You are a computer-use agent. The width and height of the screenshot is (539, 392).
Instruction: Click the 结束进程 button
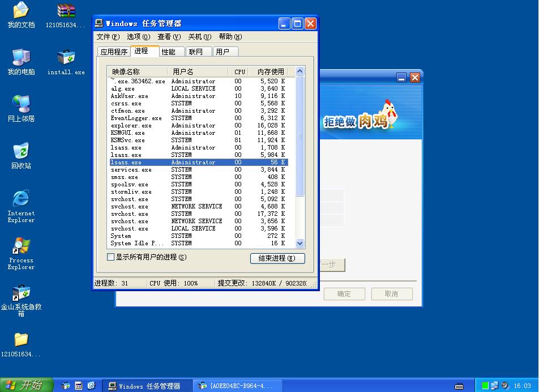coord(277,258)
